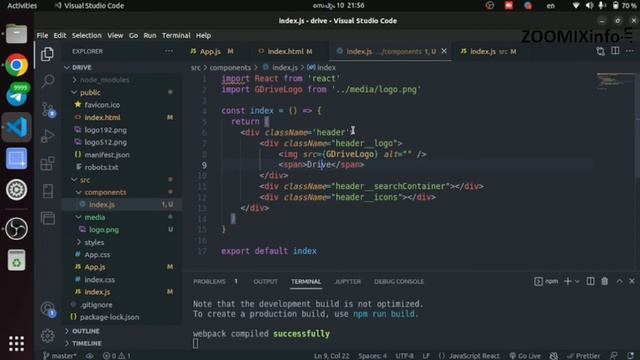Open Telegram from the dock
Viewport: 640px width, 360px height.
(x=16, y=96)
